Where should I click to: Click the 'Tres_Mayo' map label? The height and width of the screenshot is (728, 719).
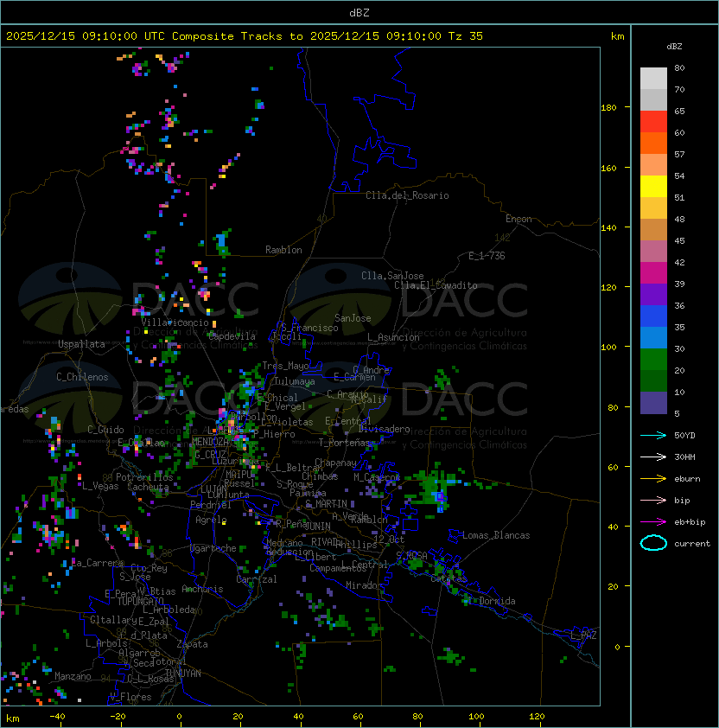(285, 366)
